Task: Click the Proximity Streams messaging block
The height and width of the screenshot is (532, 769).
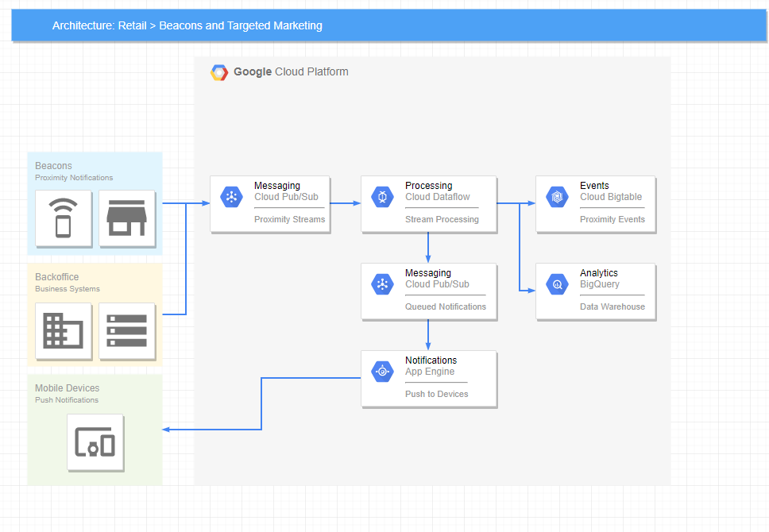Action: (270, 204)
